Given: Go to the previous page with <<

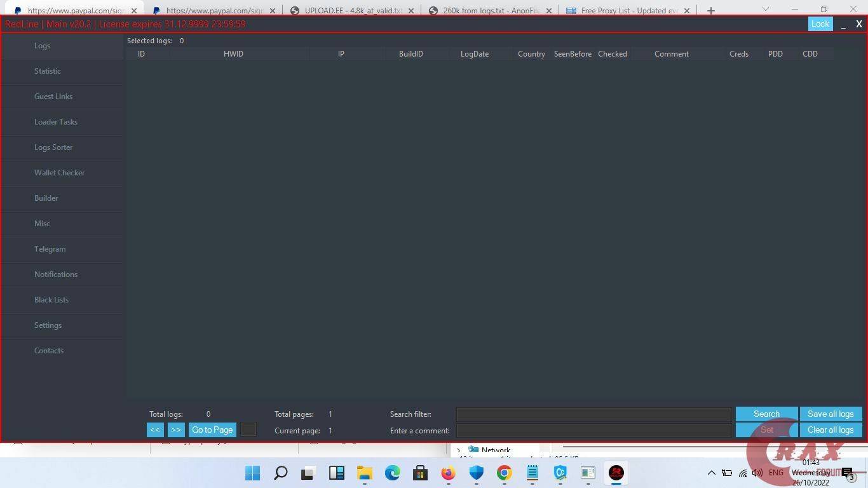Looking at the screenshot, I should (x=155, y=430).
